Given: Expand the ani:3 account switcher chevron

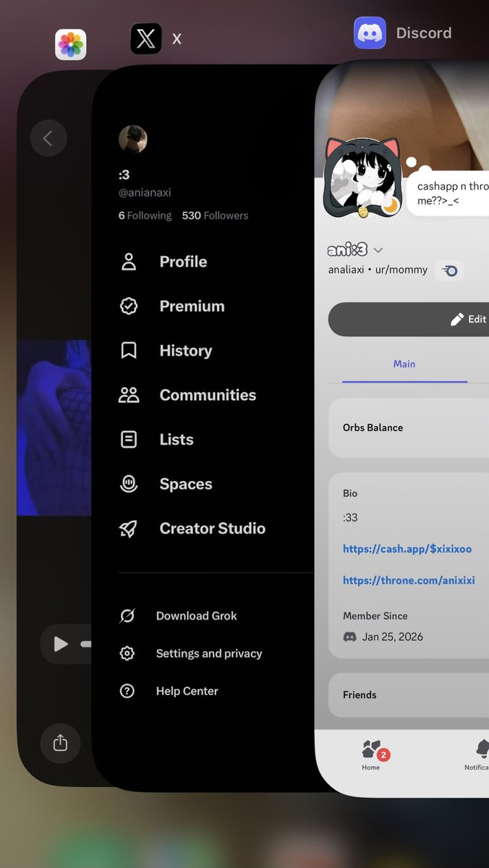Looking at the screenshot, I should (378, 250).
